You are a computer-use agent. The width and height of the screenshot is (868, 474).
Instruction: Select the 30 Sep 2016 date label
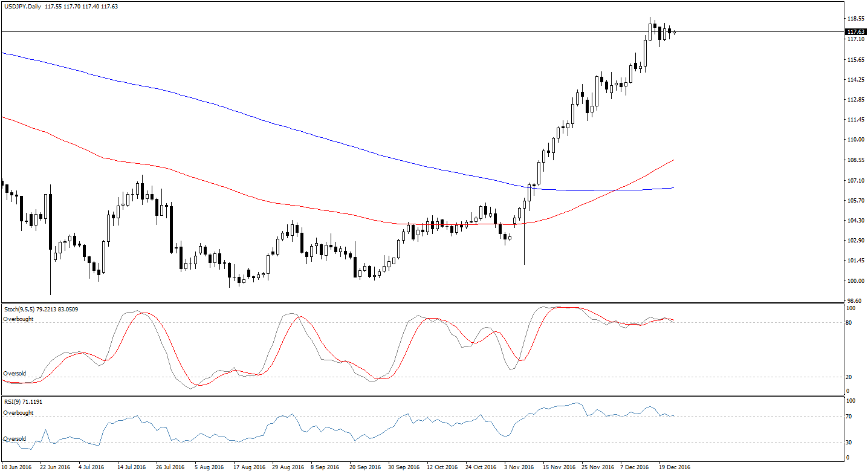coord(404,467)
